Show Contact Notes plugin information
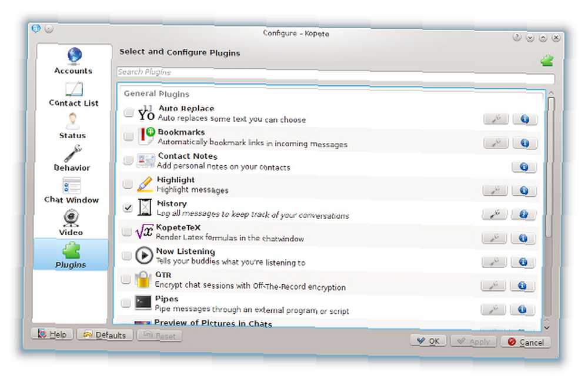The height and width of the screenshot is (382, 588). 524,167
